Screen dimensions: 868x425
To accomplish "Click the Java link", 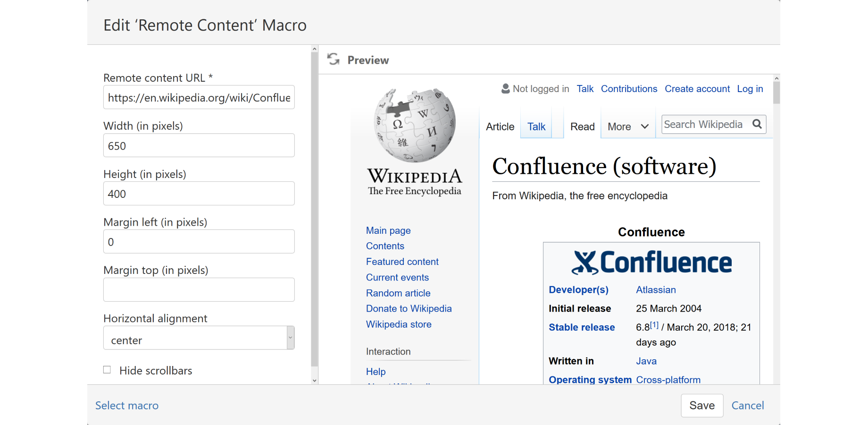I will pyautogui.click(x=646, y=361).
